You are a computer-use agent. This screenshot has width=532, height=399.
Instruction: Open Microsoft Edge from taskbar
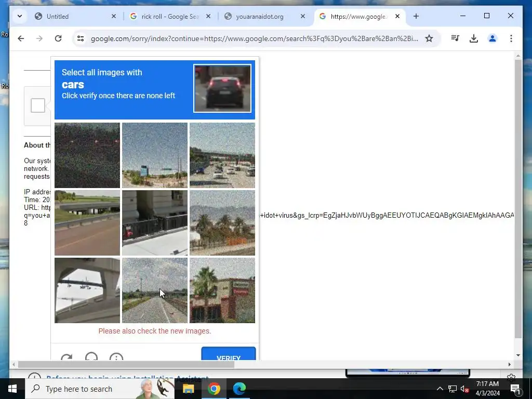(239, 389)
